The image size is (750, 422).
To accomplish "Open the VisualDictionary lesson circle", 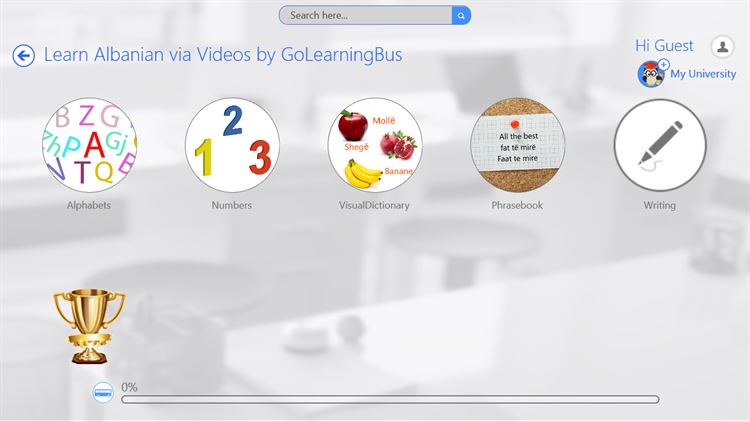I will pos(375,145).
